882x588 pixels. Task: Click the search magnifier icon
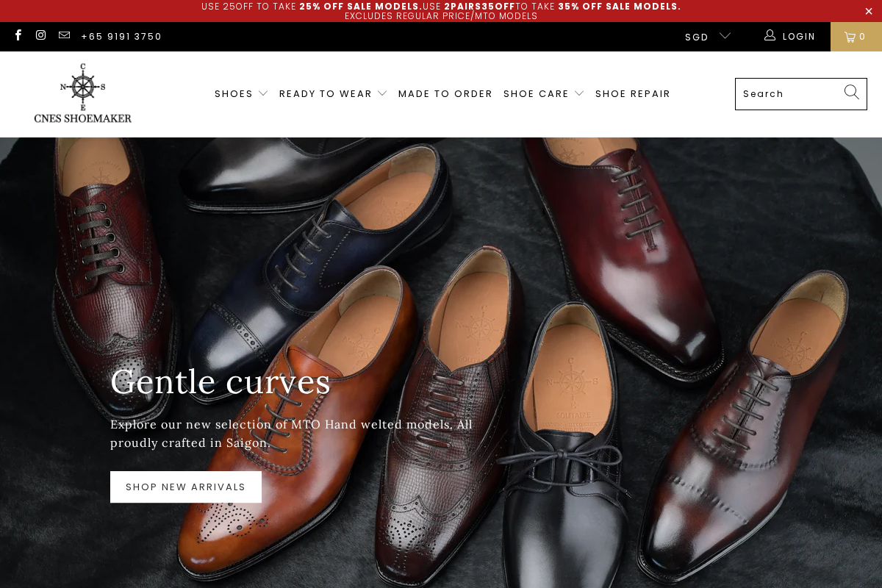click(x=851, y=93)
